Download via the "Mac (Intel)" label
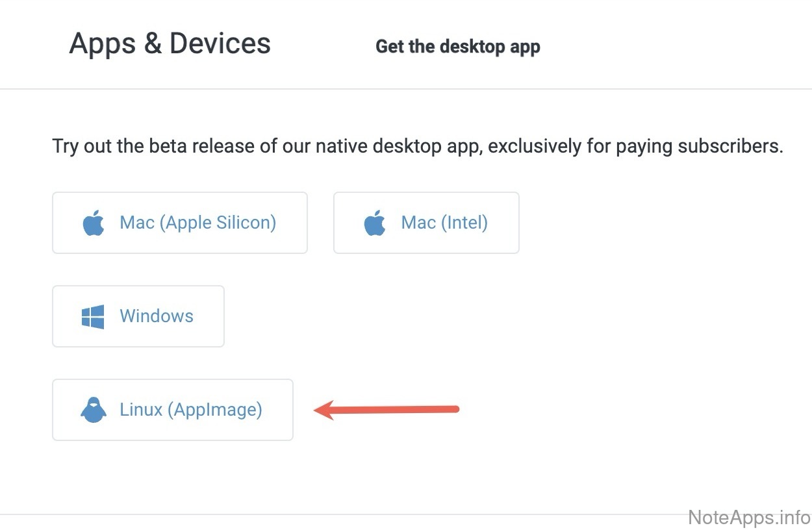The width and height of the screenshot is (812, 530). point(444,223)
